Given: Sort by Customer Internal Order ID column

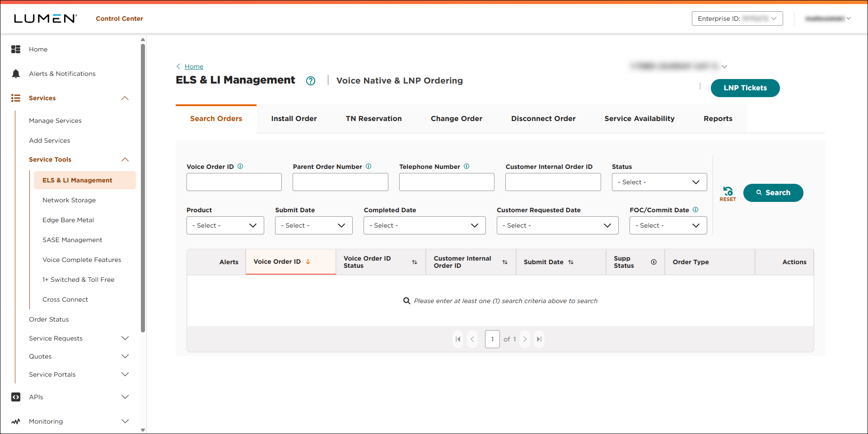Looking at the screenshot, I should point(505,262).
